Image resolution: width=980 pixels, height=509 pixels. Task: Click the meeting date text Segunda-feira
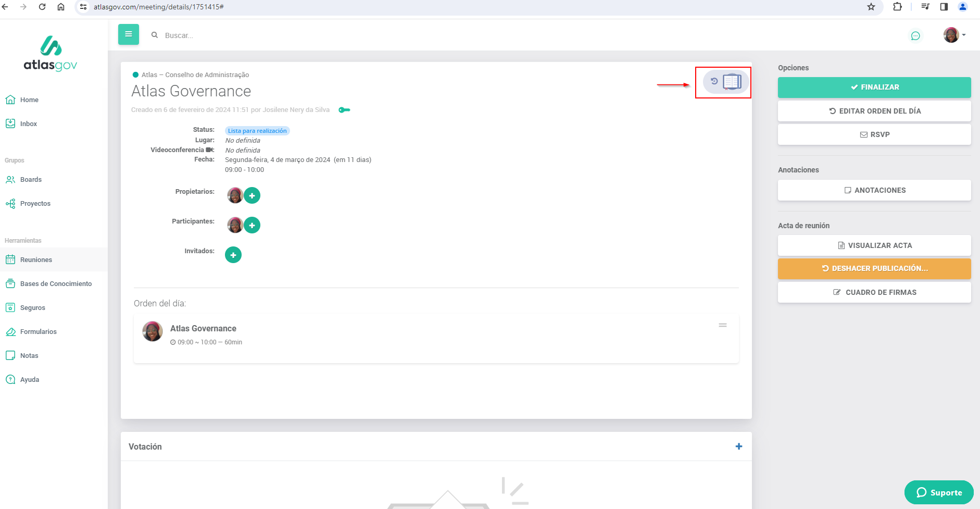[x=298, y=160]
